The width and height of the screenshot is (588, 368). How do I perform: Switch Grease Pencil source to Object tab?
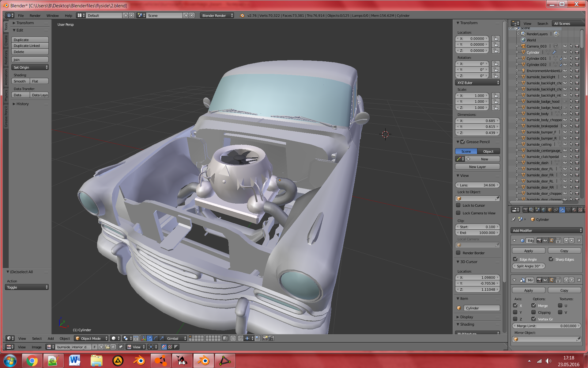(x=488, y=151)
